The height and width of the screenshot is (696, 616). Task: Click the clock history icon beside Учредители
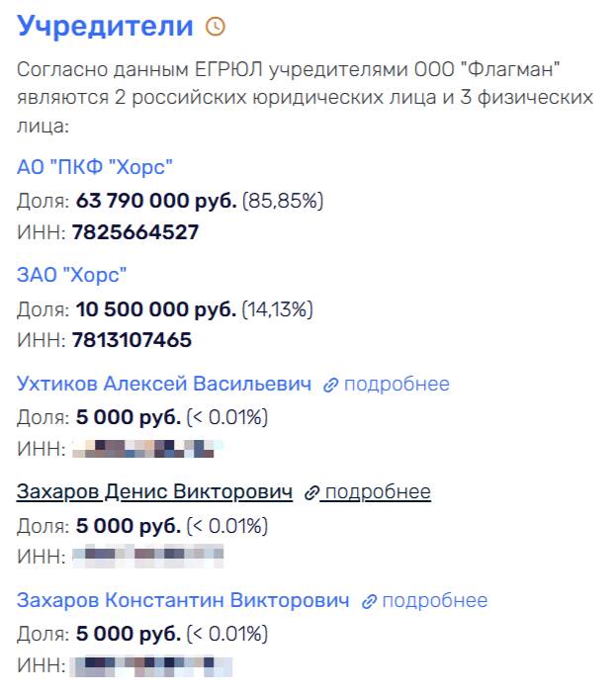[x=216, y=27]
